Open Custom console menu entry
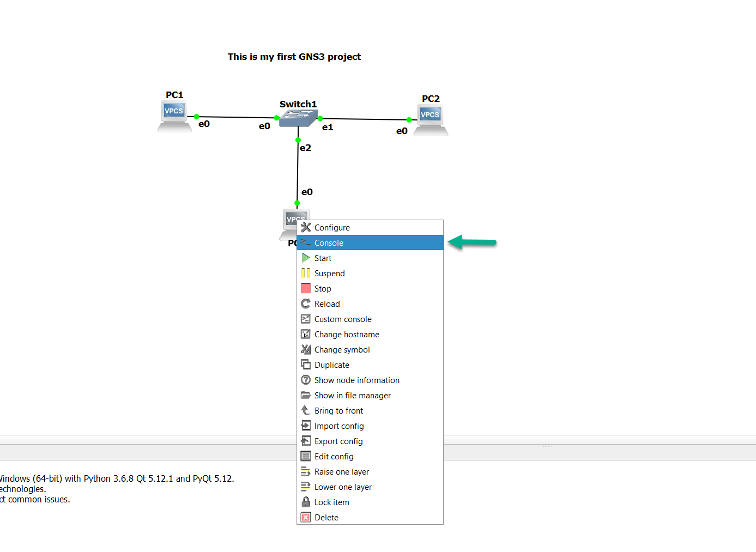 tap(370, 319)
